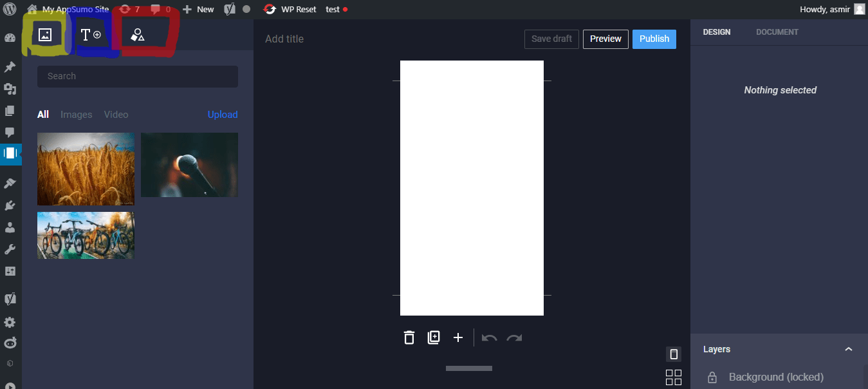Viewport: 868px width, 389px height.
Task: Add a new page with the plus icon
Action: click(x=458, y=337)
